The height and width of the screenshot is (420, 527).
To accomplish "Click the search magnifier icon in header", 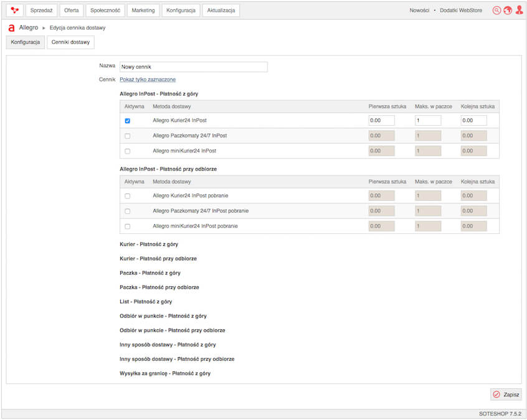I will click(x=496, y=11).
